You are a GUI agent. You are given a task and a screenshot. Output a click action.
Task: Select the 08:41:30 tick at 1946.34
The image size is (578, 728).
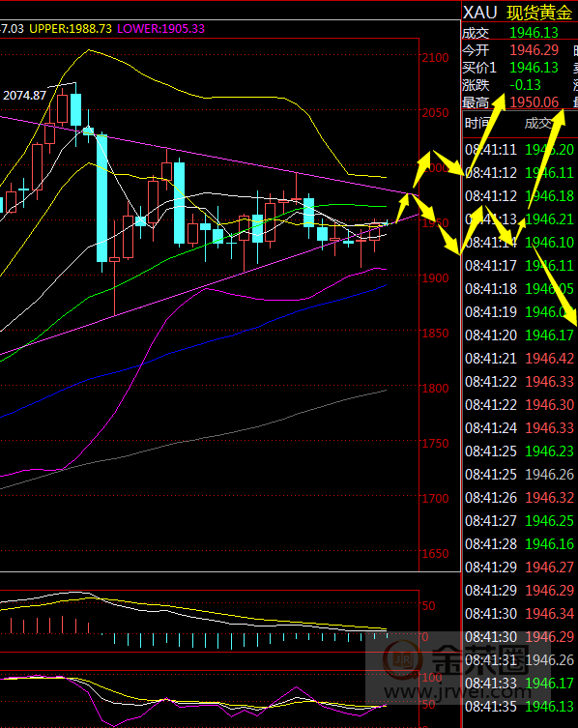(x=520, y=614)
